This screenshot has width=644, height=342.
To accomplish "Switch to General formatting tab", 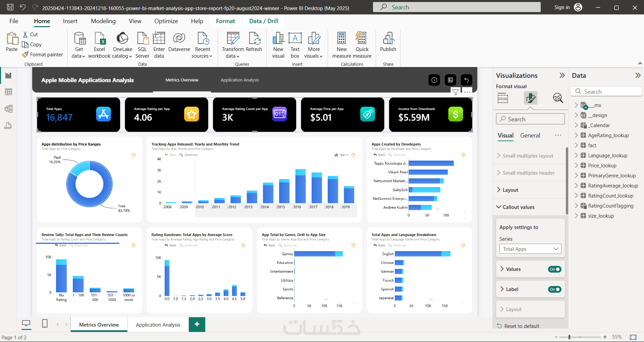I will 530,135.
